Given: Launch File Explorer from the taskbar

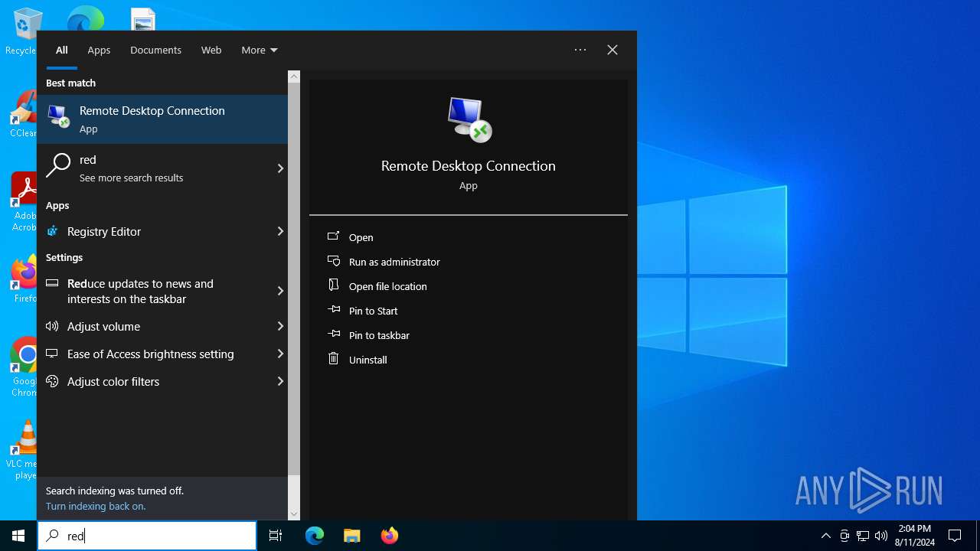Looking at the screenshot, I should coord(352,536).
